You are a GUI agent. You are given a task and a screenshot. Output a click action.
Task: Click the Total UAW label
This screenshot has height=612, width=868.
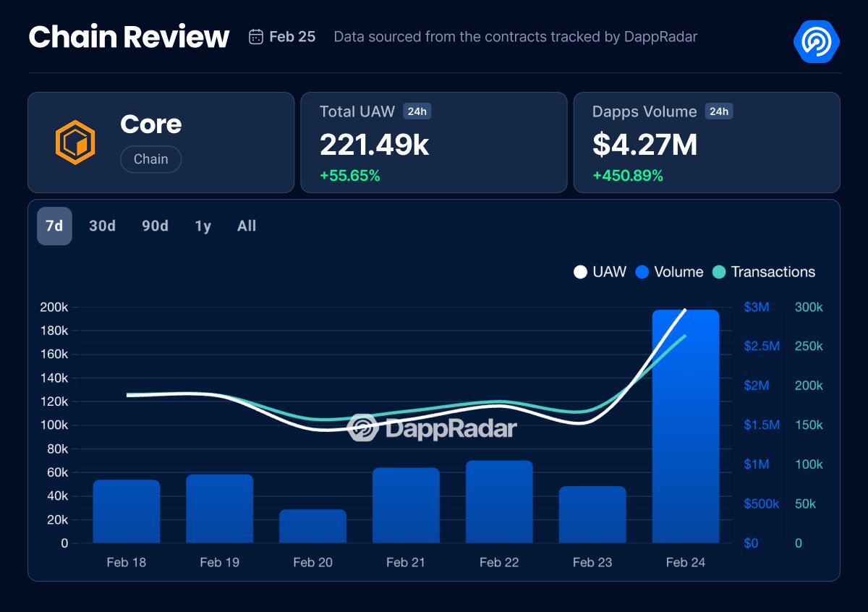[357, 111]
